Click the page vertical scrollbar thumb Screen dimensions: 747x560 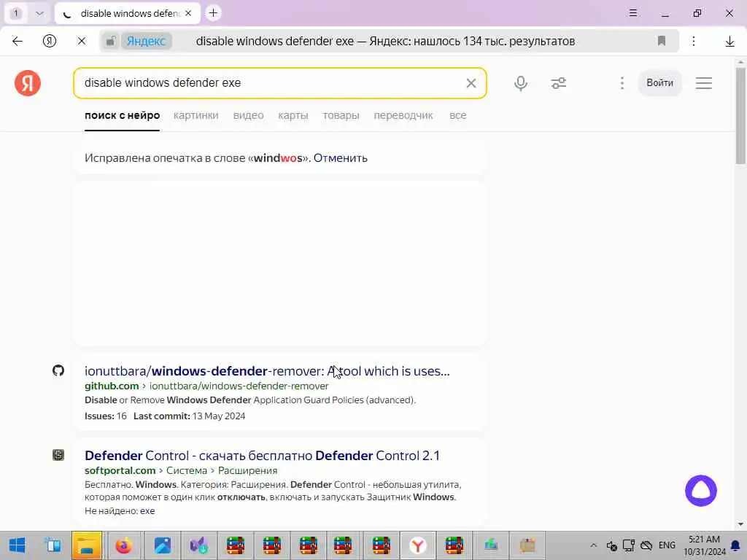click(740, 116)
